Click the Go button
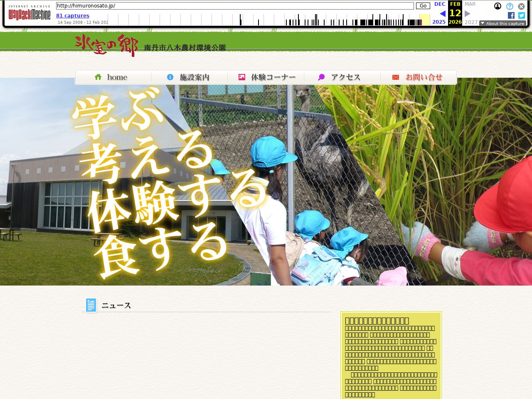The height and width of the screenshot is (399, 532). click(x=423, y=6)
